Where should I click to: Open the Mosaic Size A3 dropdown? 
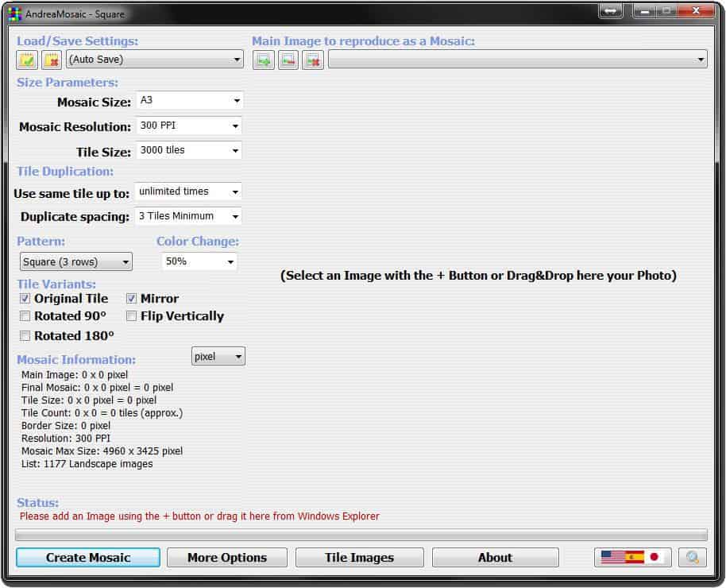(189, 101)
